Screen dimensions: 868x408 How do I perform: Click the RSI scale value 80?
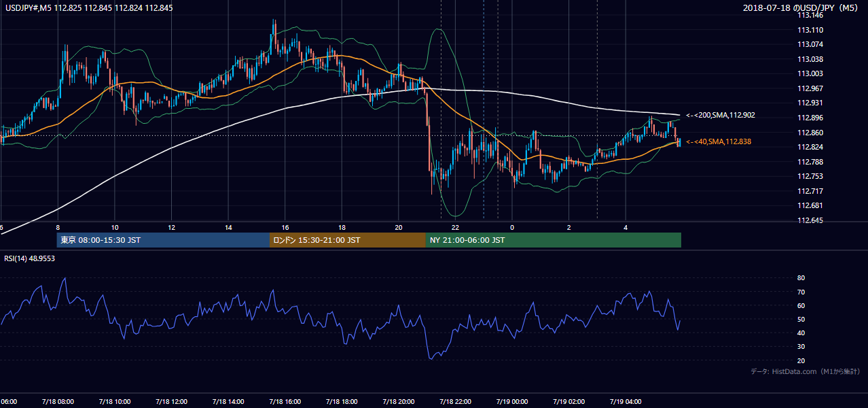tap(801, 278)
